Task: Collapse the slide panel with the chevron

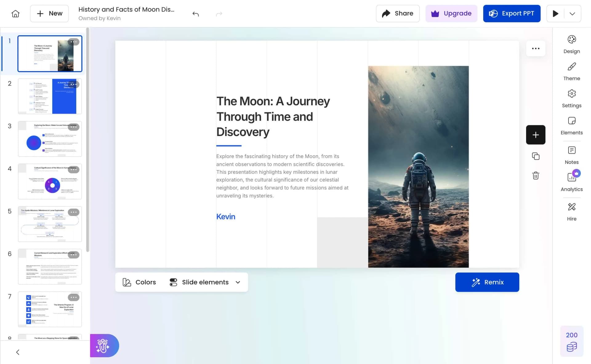Action: click(18, 352)
